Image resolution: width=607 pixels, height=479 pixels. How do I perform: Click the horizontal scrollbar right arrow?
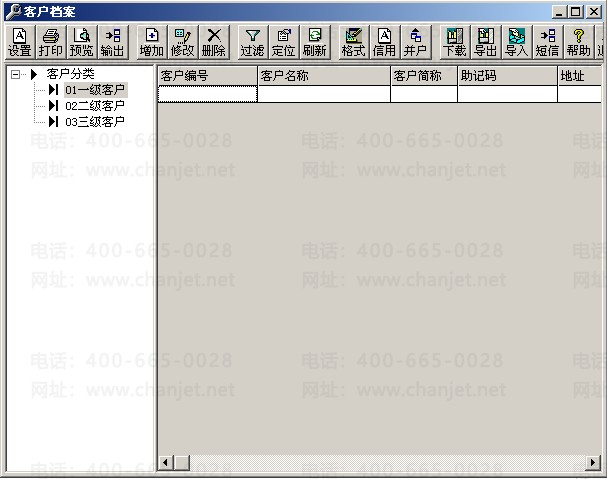coord(593,462)
